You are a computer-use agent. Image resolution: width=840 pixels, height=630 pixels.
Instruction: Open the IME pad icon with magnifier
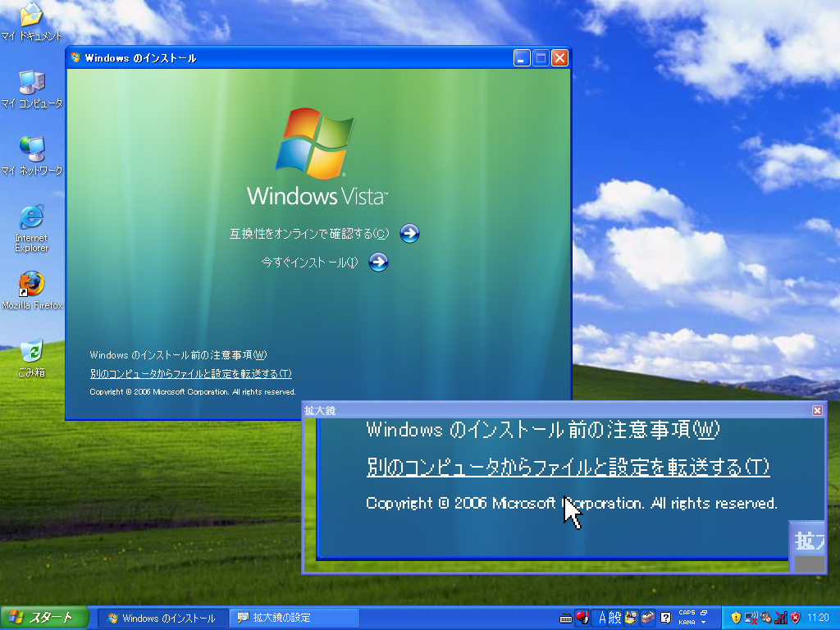pos(631,618)
